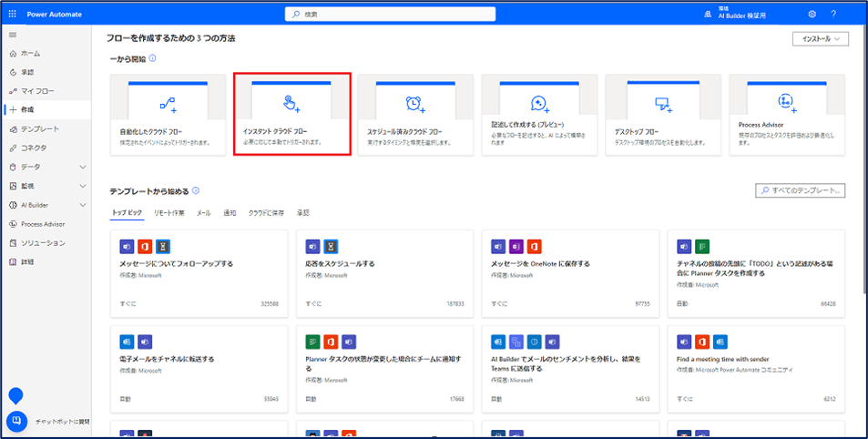This screenshot has width=868, height=439.
Task: Select インスタント クラウド フロー card title
Action: pos(275,132)
